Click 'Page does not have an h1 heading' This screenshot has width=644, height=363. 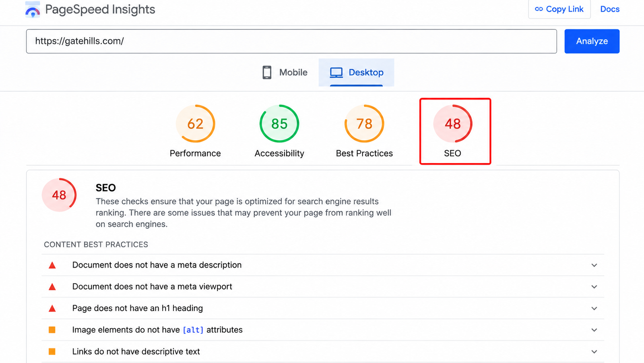138,309
